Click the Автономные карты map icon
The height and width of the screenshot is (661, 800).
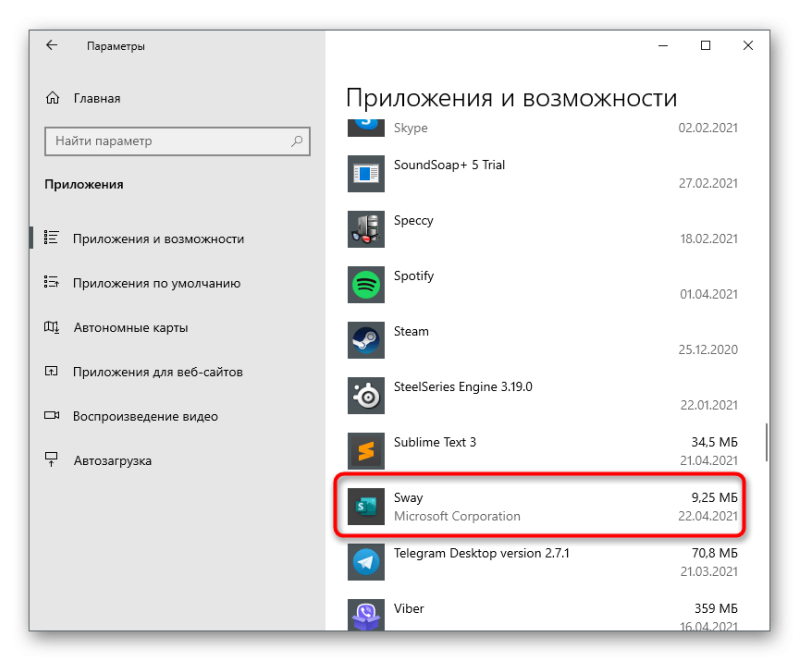[52, 327]
